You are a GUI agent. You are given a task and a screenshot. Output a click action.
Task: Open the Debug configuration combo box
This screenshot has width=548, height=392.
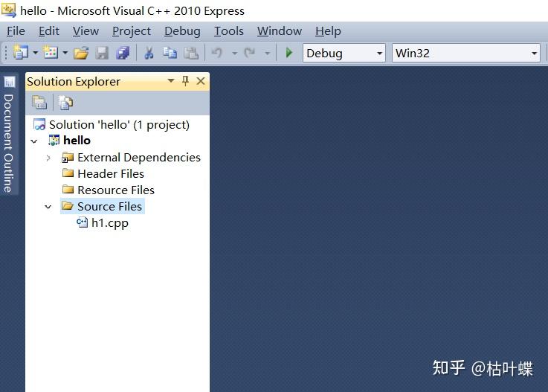pyautogui.click(x=344, y=53)
